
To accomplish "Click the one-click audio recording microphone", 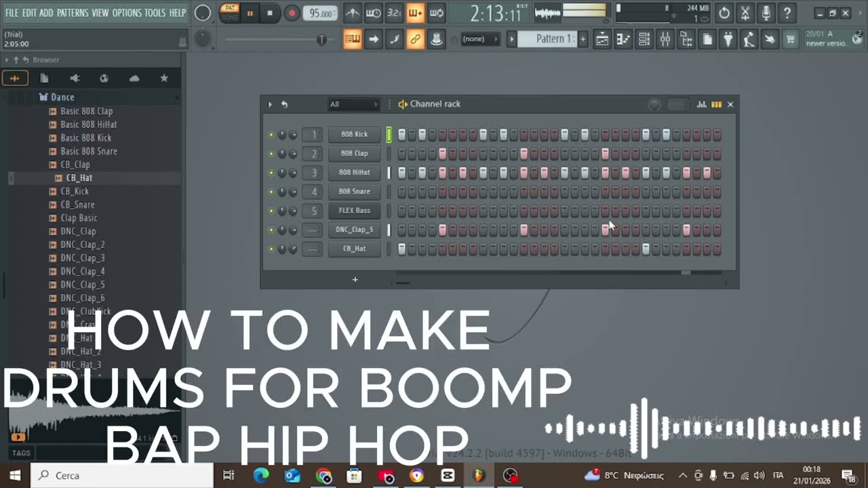I will click(766, 13).
